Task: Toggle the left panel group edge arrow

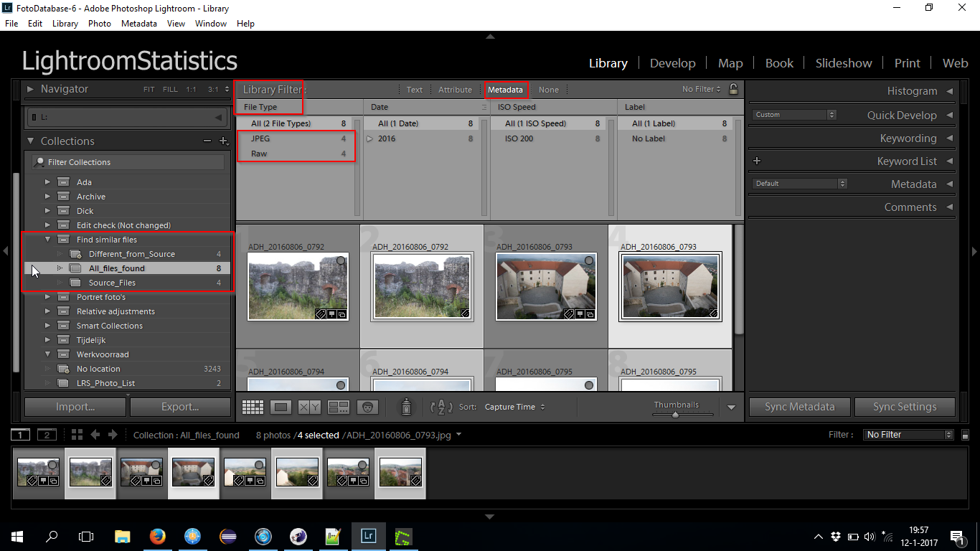Action: (5, 251)
